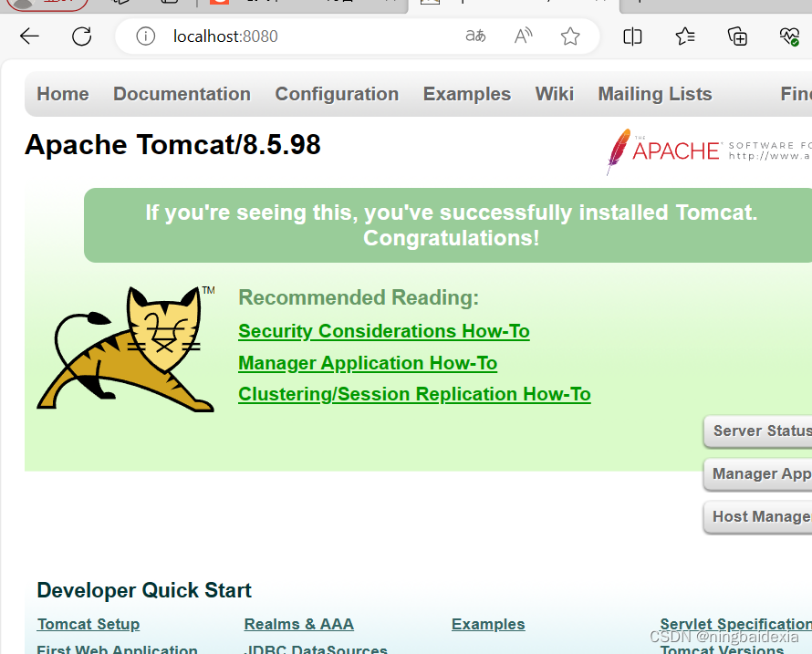Open the Realms & AAA link
This screenshot has width=812, height=654.
pyautogui.click(x=299, y=624)
